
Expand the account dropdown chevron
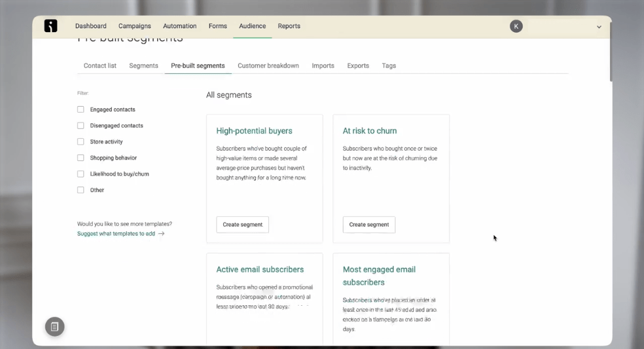click(x=599, y=27)
